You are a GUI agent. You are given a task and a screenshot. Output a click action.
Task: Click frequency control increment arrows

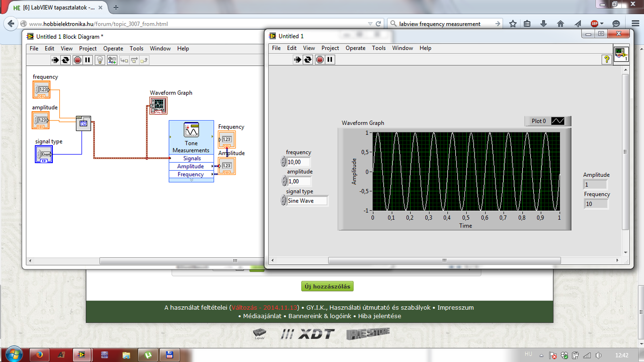283,162
